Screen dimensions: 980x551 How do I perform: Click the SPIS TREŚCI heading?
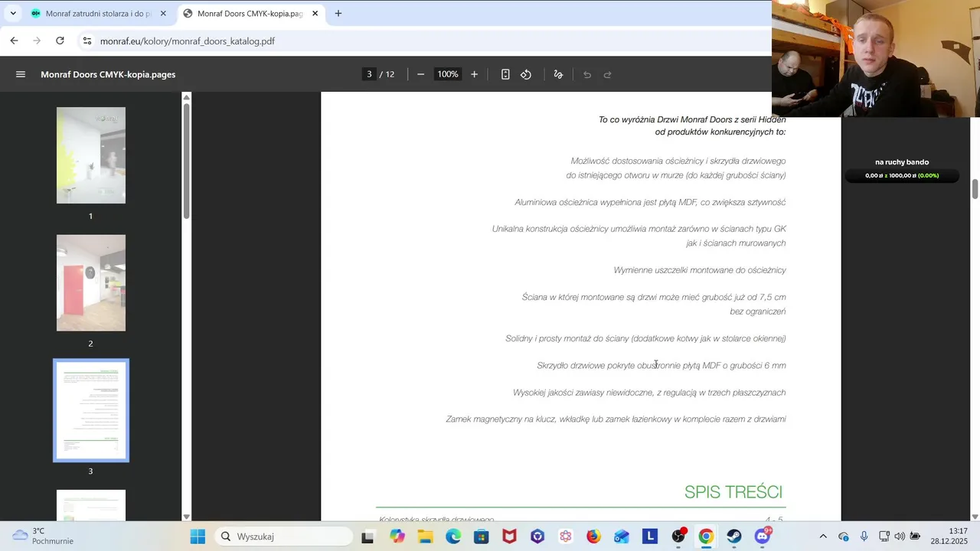733,492
